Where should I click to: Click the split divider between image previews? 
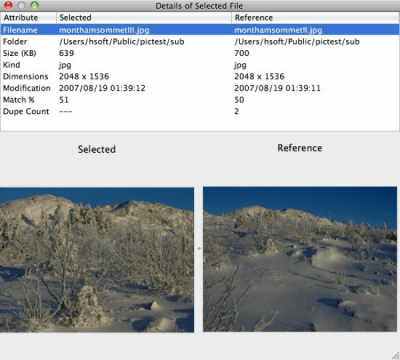pyautogui.click(x=199, y=249)
